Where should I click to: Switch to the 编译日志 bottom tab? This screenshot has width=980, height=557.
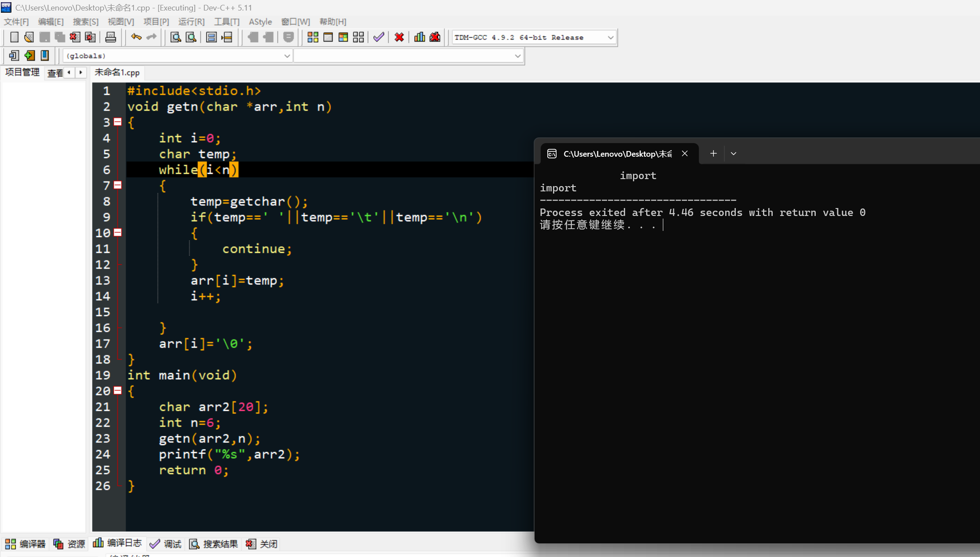(118, 543)
